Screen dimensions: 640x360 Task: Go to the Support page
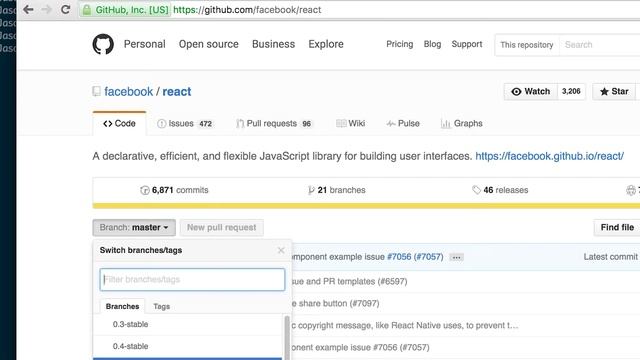tap(467, 44)
